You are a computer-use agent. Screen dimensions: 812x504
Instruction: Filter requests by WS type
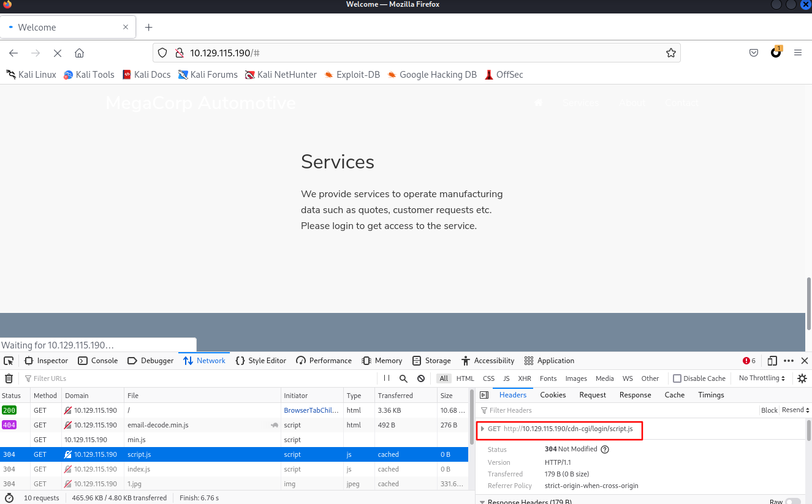(628, 378)
